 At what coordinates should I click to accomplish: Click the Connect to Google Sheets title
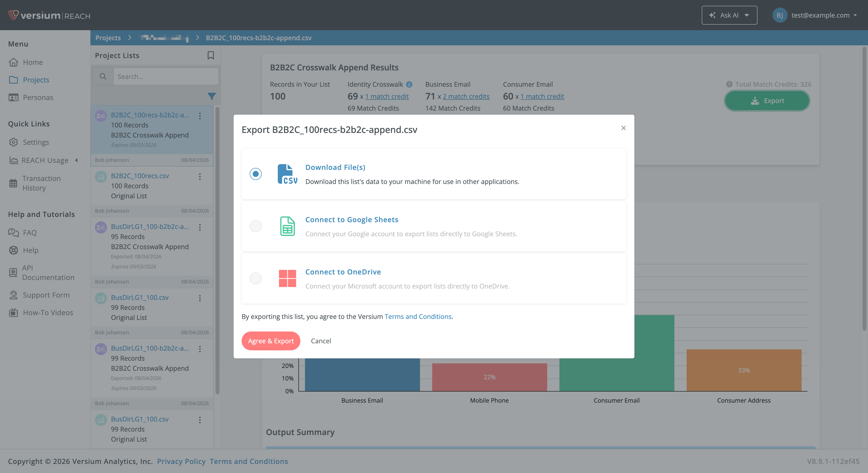pos(352,219)
